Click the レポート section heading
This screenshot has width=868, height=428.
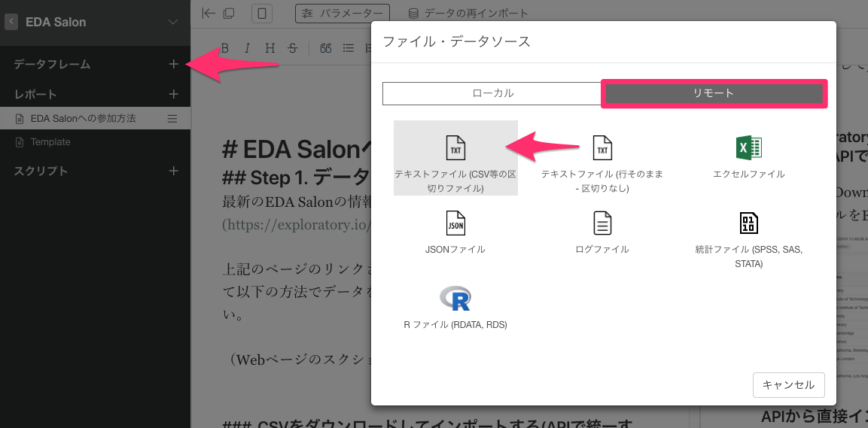[35, 94]
